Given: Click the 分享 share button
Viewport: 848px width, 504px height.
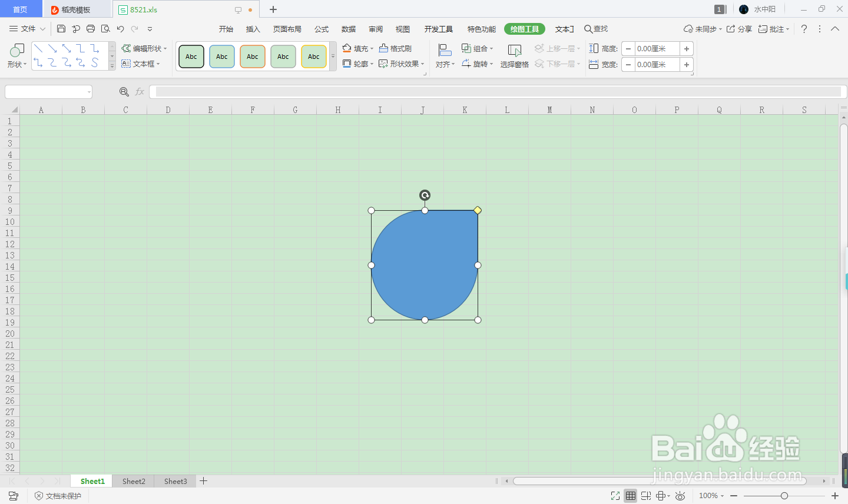Looking at the screenshot, I should (739, 29).
